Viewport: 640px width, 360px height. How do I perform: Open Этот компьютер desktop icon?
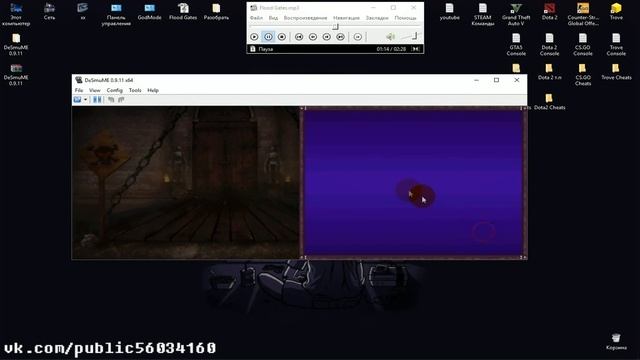click(x=16, y=14)
